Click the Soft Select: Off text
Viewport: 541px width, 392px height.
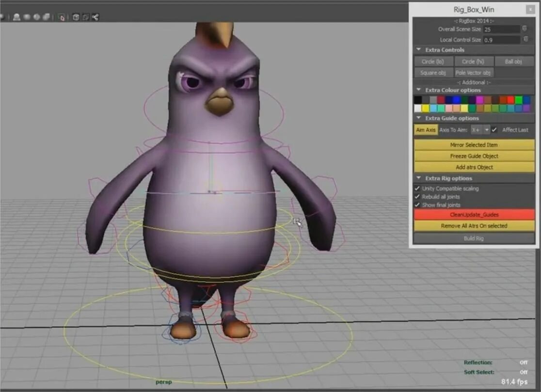click(495, 372)
